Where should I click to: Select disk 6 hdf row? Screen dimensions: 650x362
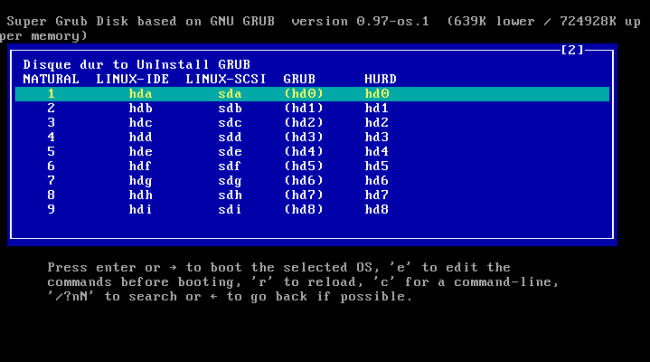tap(312, 166)
